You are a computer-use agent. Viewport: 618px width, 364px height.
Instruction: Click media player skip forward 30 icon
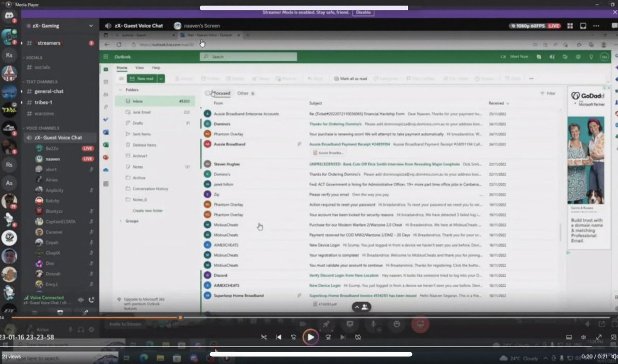tap(328, 337)
